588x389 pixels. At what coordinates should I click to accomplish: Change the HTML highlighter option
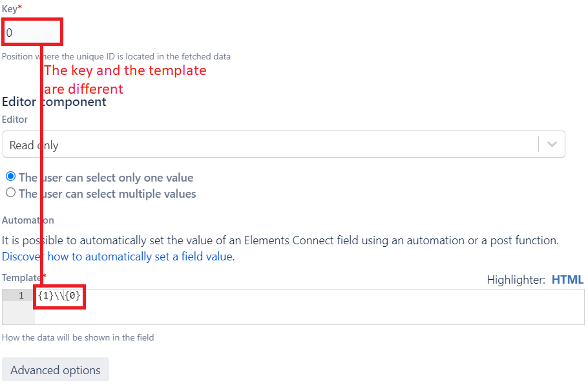point(567,280)
